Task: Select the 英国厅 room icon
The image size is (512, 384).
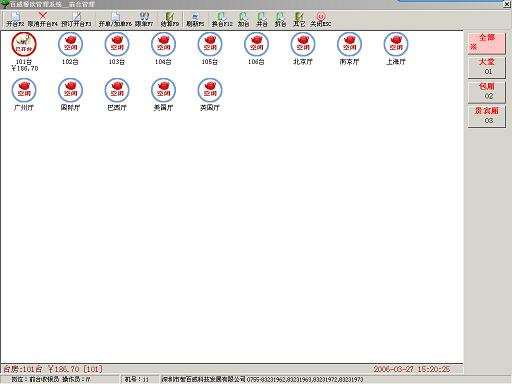Action: pos(210,90)
